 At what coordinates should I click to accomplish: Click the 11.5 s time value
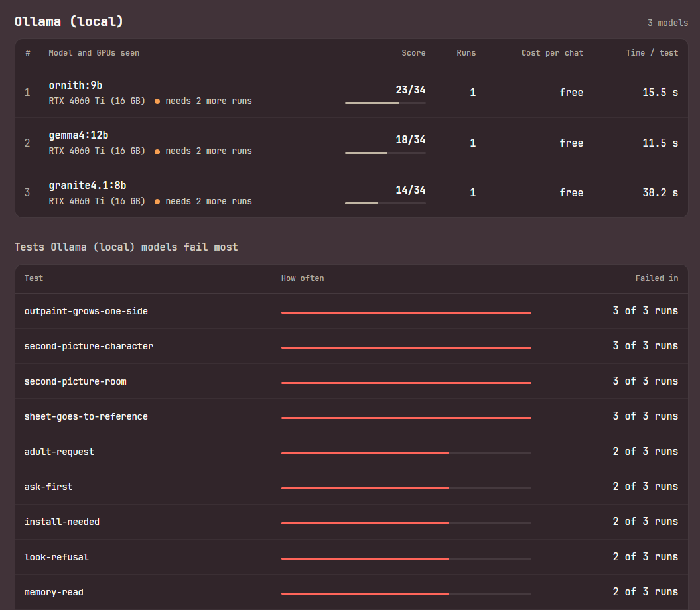[660, 143]
